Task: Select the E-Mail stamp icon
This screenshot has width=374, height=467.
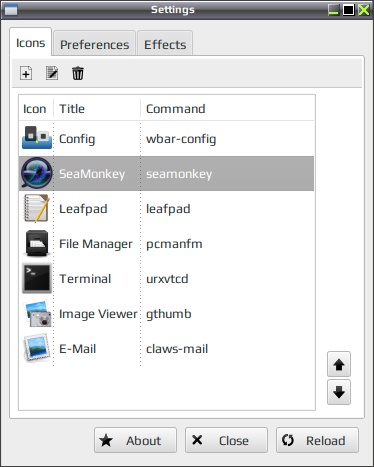Action: pos(37,348)
